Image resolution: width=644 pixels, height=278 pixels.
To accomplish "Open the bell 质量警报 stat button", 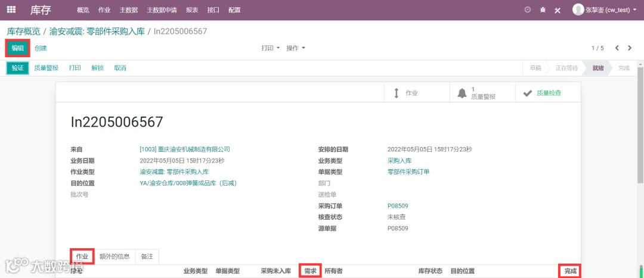I will 482,93.
